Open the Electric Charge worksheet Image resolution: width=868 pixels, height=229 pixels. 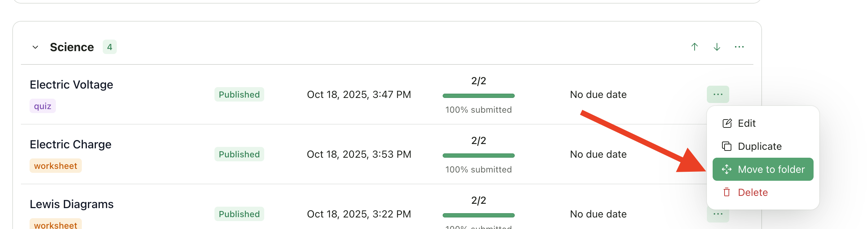[71, 144]
